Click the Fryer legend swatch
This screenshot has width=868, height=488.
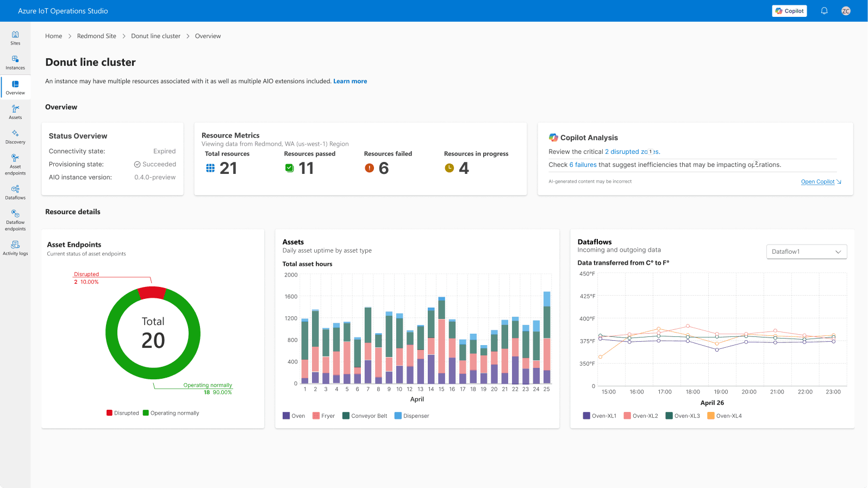[316, 416]
